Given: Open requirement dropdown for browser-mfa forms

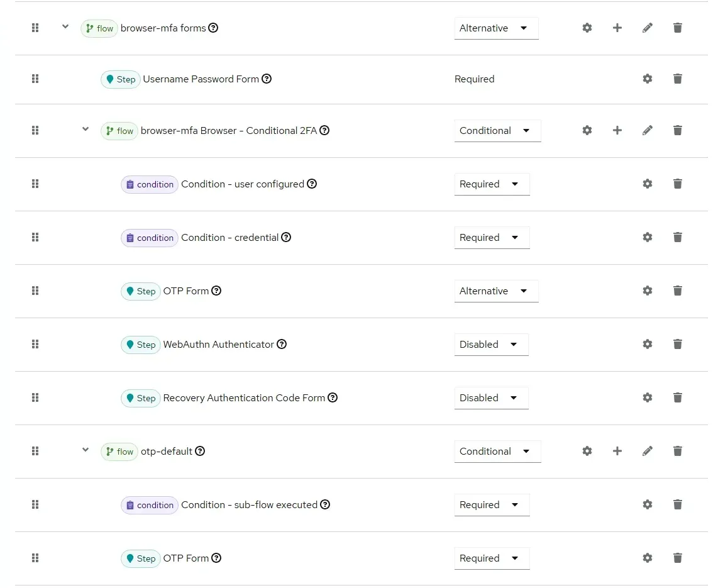Looking at the screenshot, I should point(496,28).
